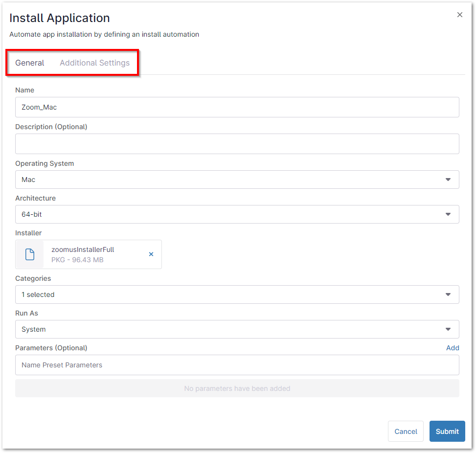Viewport: 476px width, 453px height.
Task: Select the zoomusInstallerFull file name
Action: pos(83,249)
